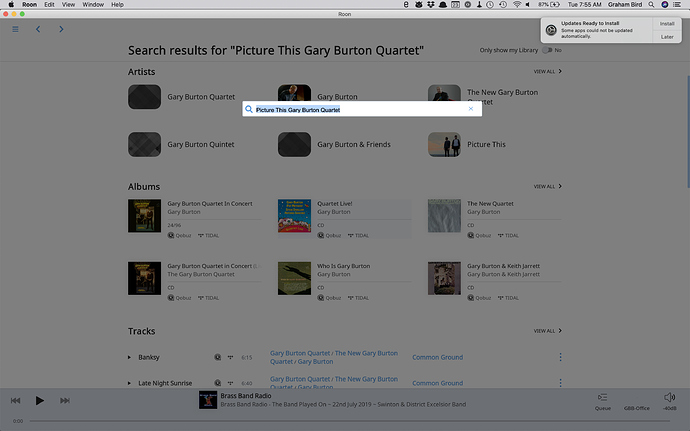Screen dimensions: 690x431
Task: Play Late Night Sunrise using its triangle
Action: point(129,383)
